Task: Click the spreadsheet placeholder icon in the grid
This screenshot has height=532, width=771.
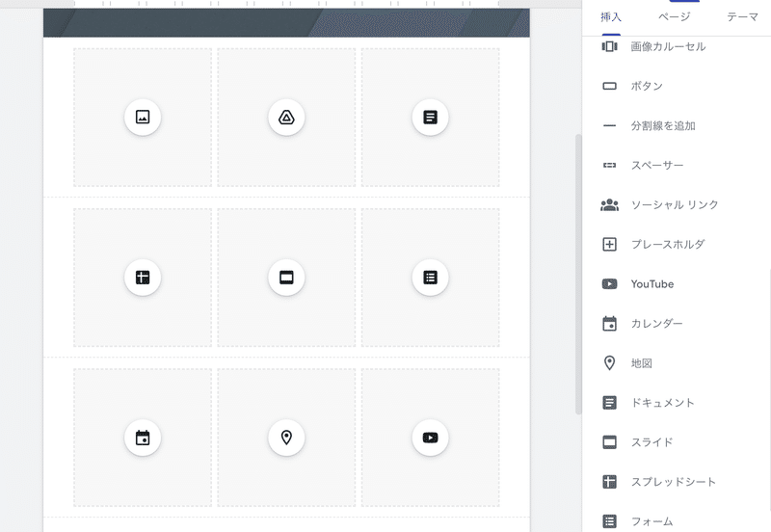Action: tap(143, 278)
